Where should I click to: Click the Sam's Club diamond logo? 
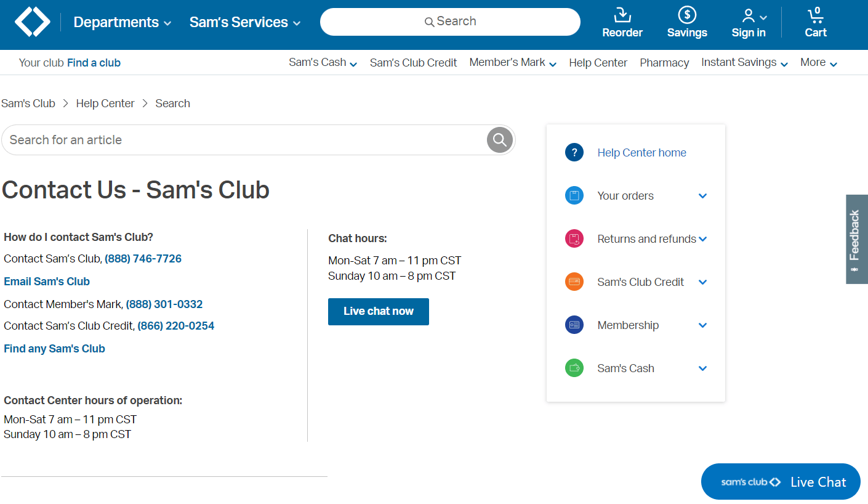click(33, 22)
